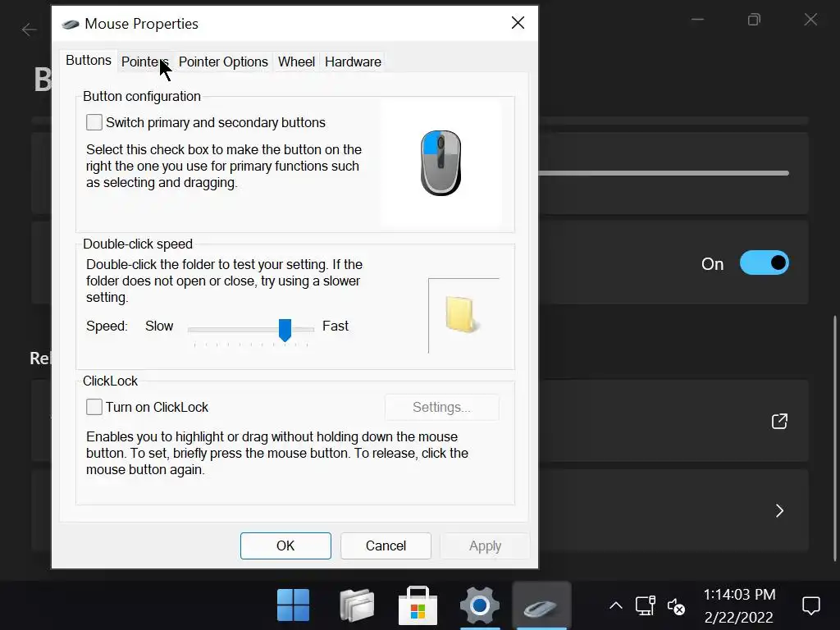Click the Apply button

click(x=486, y=546)
